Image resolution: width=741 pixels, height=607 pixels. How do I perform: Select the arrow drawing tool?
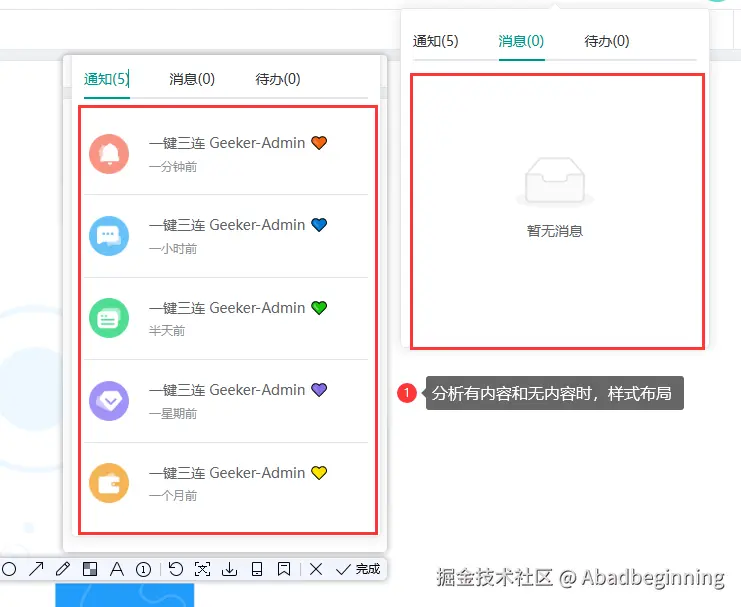pyautogui.click(x=36, y=569)
